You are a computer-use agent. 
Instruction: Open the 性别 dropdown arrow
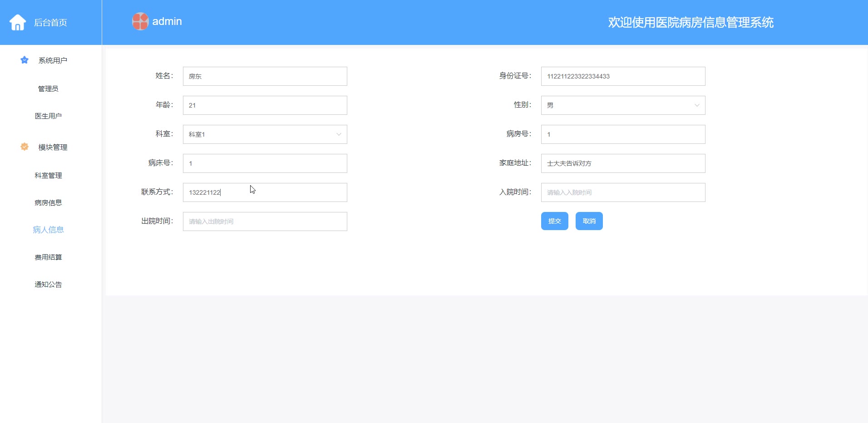click(697, 105)
